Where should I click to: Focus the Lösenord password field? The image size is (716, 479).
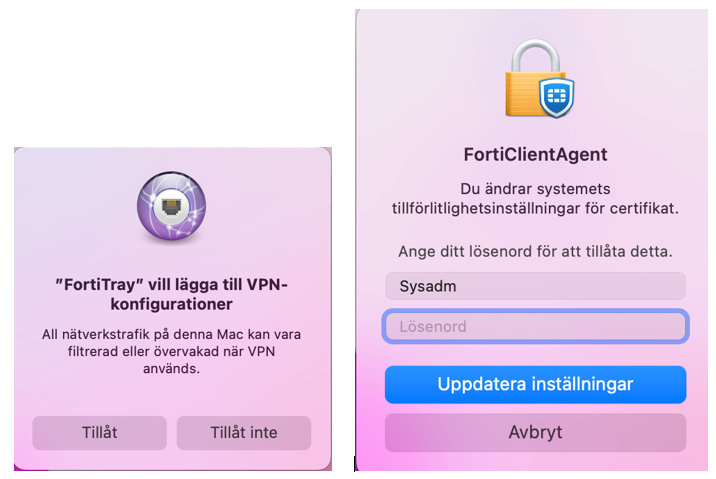(x=535, y=327)
